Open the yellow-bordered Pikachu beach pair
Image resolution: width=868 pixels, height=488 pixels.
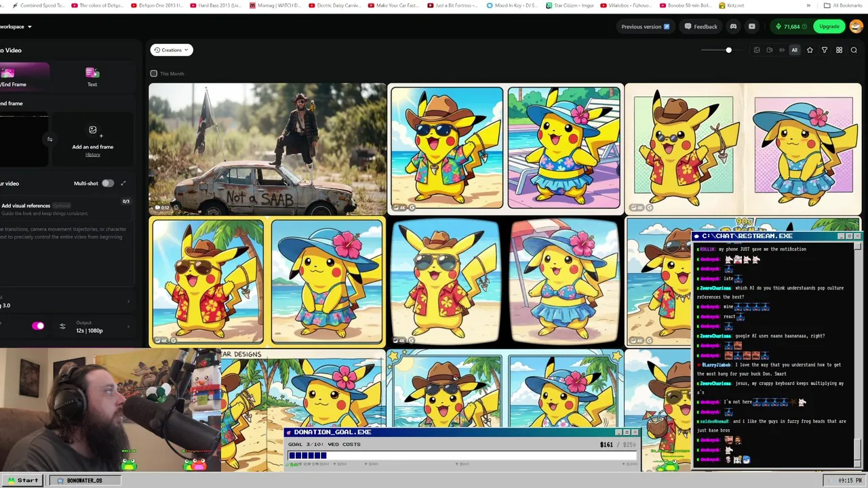click(x=267, y=281)
